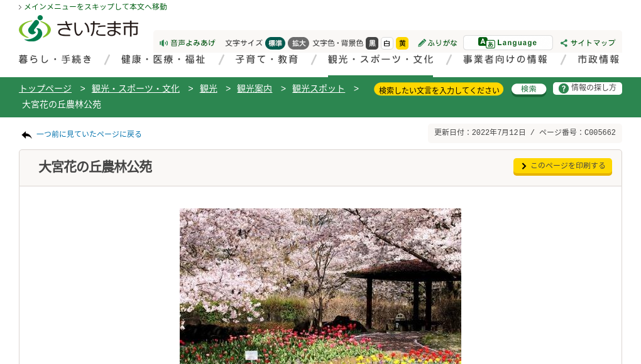Click the back arrow icon above the page title
The height and width of the screenshot is (364, 641).
click(x=26, y=134)
